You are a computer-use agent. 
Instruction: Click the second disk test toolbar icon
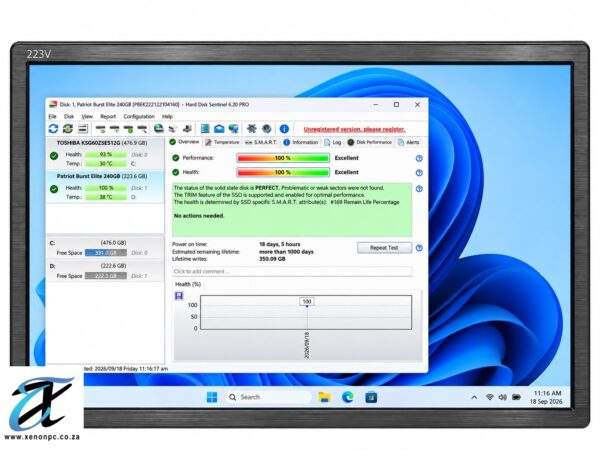point(114,129)
